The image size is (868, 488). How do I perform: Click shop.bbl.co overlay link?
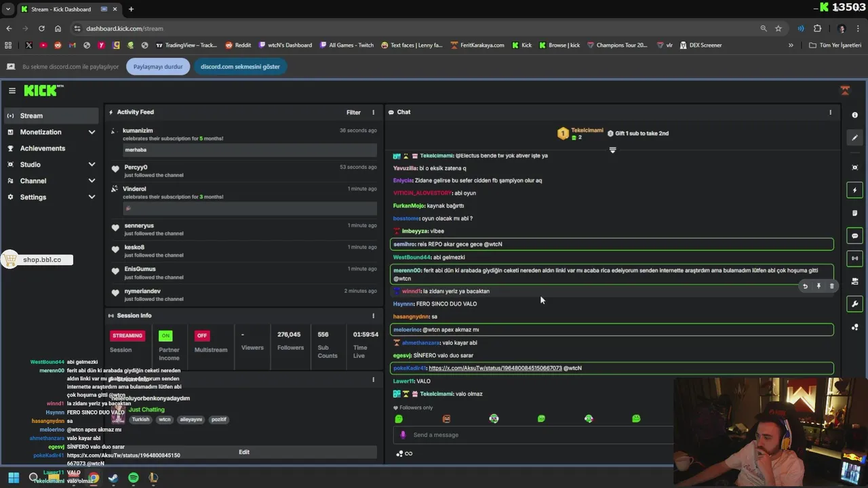42,260
